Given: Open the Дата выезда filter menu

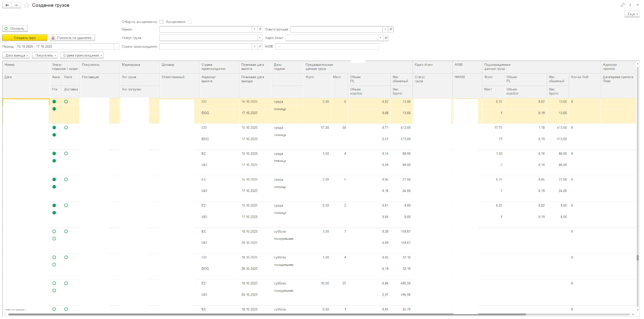Looking at the screenshot, I should click(16, 55).
